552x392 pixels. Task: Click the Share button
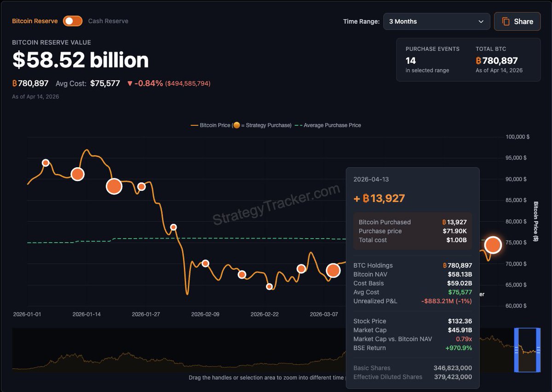517,21
